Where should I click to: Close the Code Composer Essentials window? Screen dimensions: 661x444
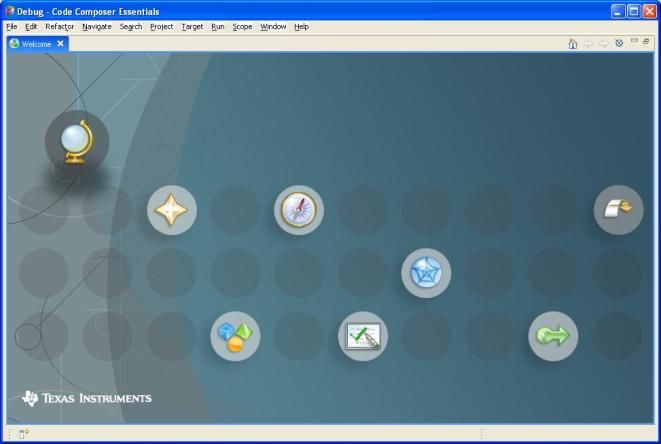click(649, 11)
